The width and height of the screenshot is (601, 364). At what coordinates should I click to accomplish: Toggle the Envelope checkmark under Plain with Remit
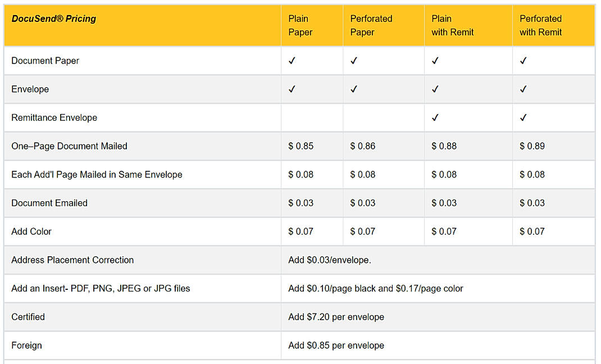coord(435,89)
